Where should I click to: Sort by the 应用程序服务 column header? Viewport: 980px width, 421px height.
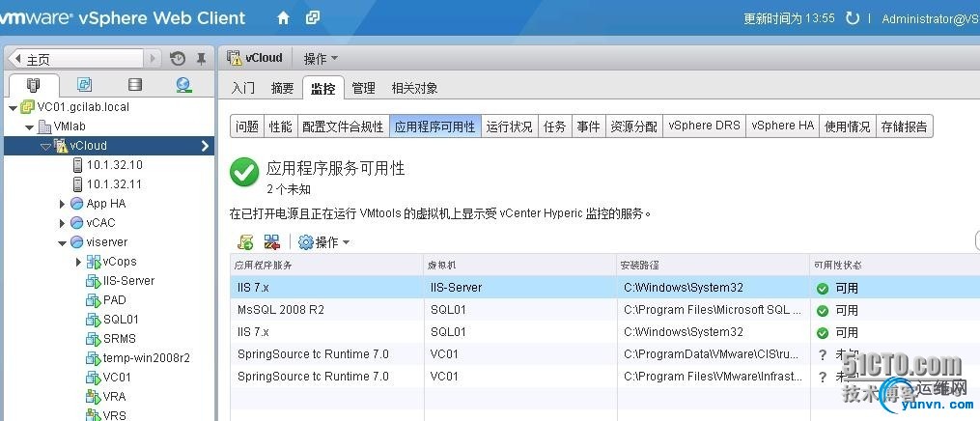(x=327, y=265)
